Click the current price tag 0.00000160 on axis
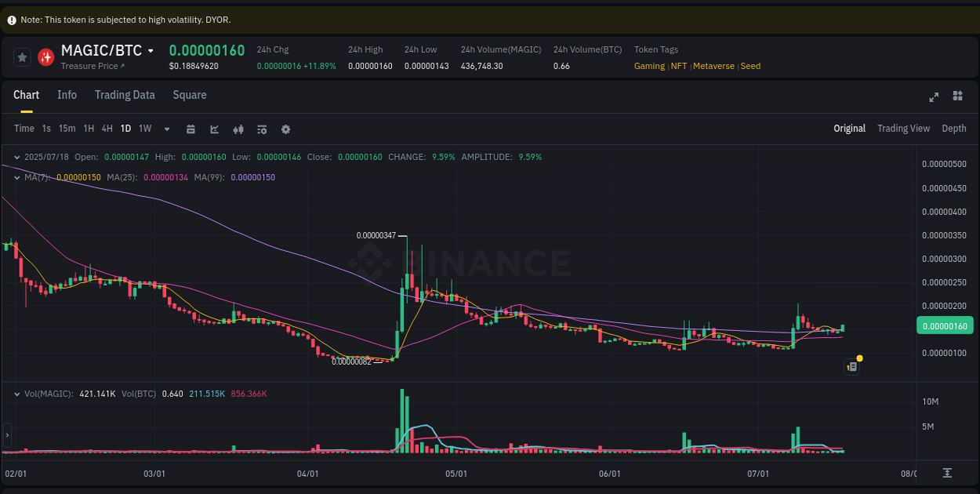This screenshot has height=494, width=980. click(x=944, y=326)
